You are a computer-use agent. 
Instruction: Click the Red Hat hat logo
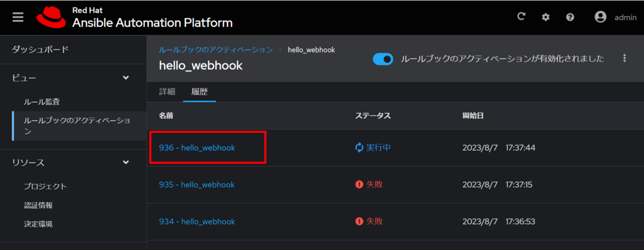pos(51,17)
